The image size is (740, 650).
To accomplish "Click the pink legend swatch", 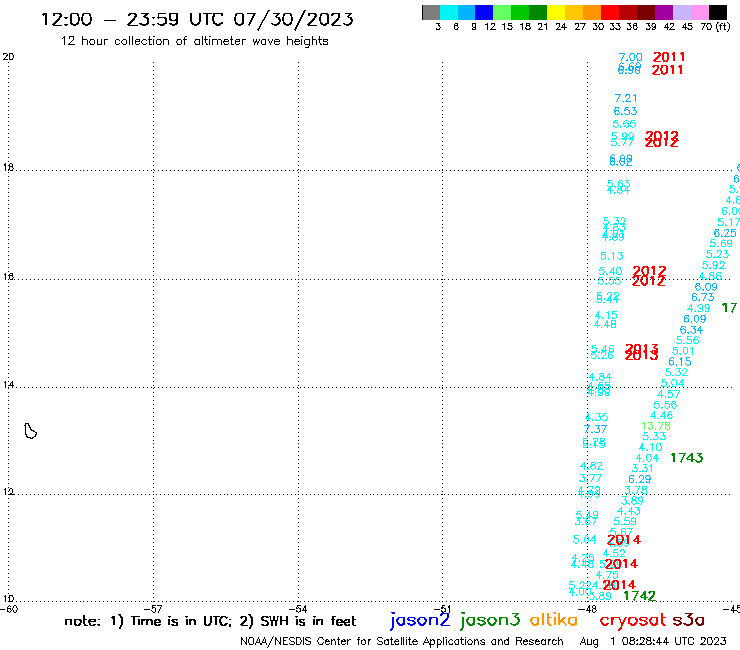I will coord(699,12).
